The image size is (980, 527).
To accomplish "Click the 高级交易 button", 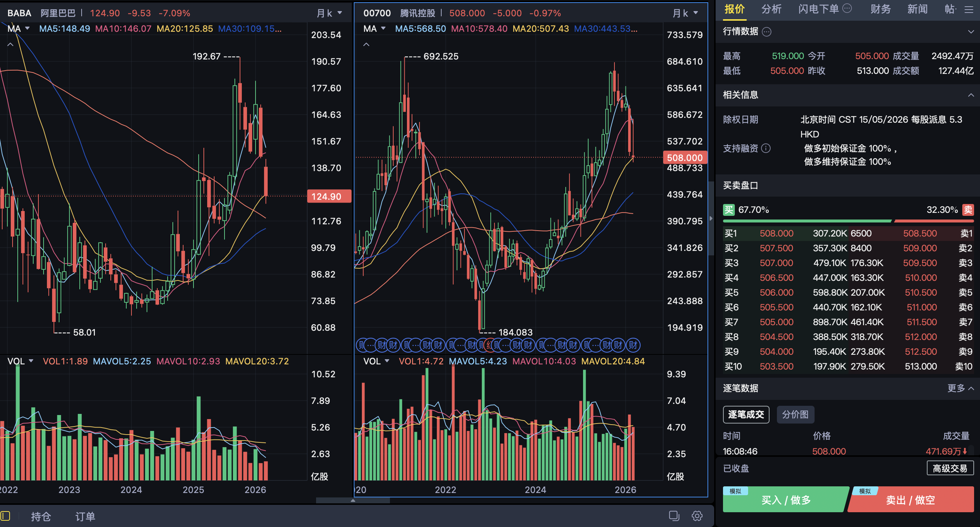I will 950,468.
